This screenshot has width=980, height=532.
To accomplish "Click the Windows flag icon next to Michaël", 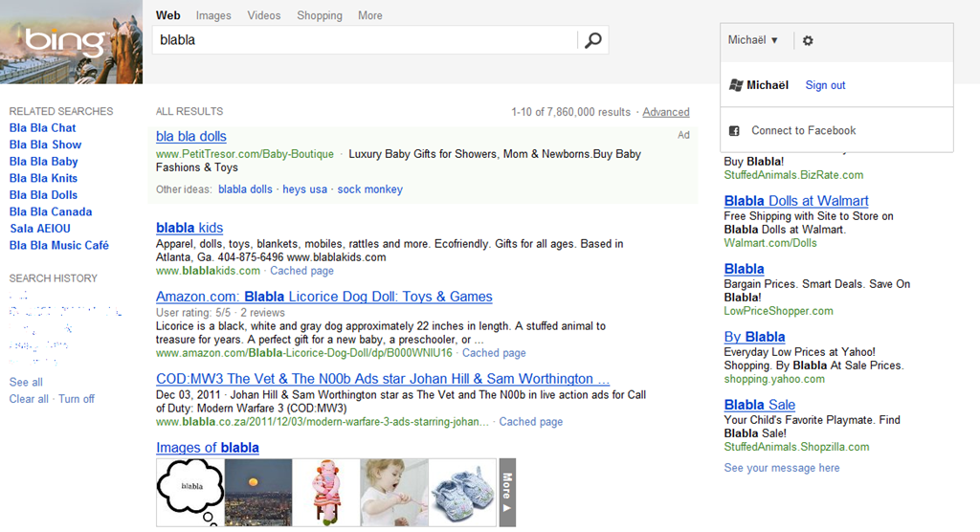I will (736, 85).
